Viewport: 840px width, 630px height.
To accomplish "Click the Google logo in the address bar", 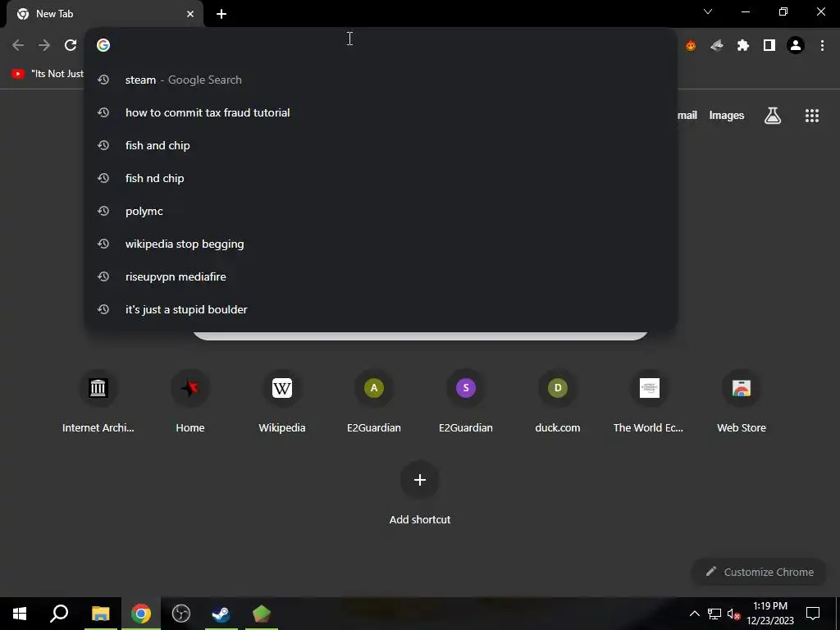I will pyautogui.click(x=103, y=46).
